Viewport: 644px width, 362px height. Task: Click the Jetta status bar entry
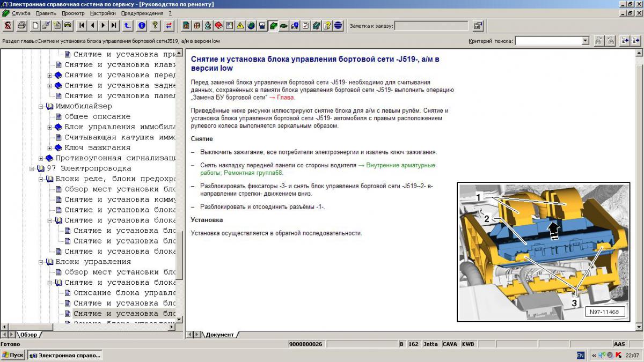(x=430, y=344)
